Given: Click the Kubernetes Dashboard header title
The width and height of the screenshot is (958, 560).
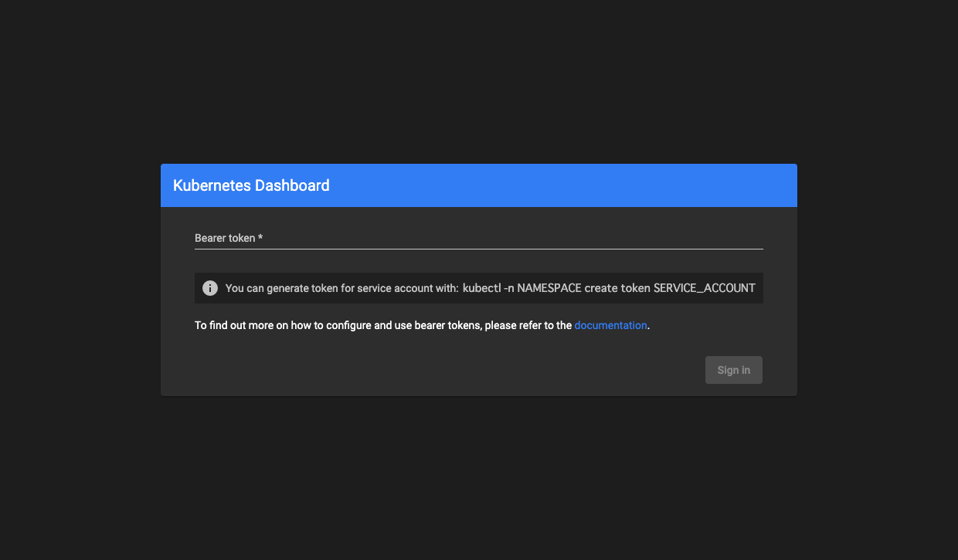Looking at the screenshot, I should (x=251, y=185).
